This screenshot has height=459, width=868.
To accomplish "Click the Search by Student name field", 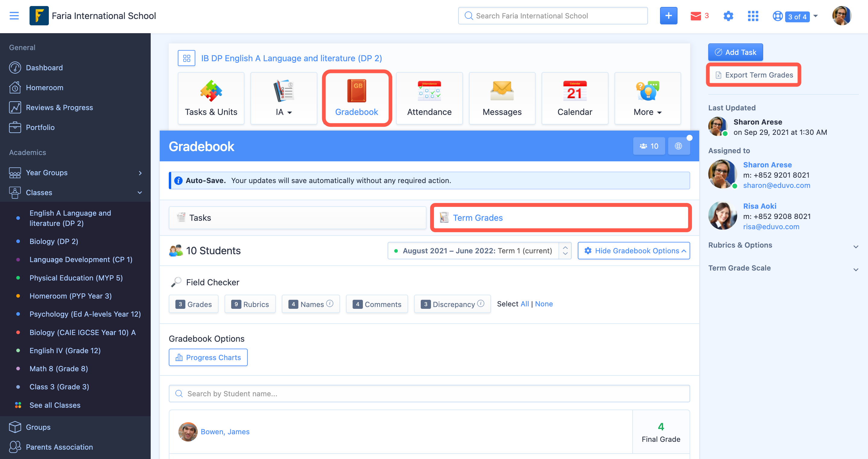I will click(x=429, y=394).
